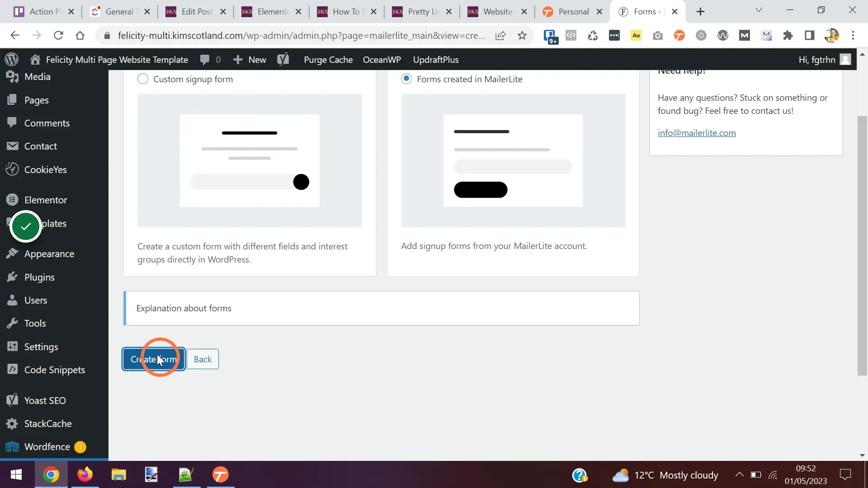Viewport: 868px width, 488px height.
Task: Open File Explorer from the taskbar
Action: coord(118,474)
